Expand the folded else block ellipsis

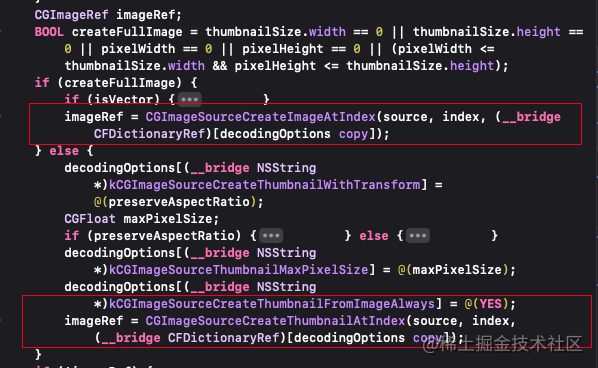pyautogui.click(x=418, y=236)
